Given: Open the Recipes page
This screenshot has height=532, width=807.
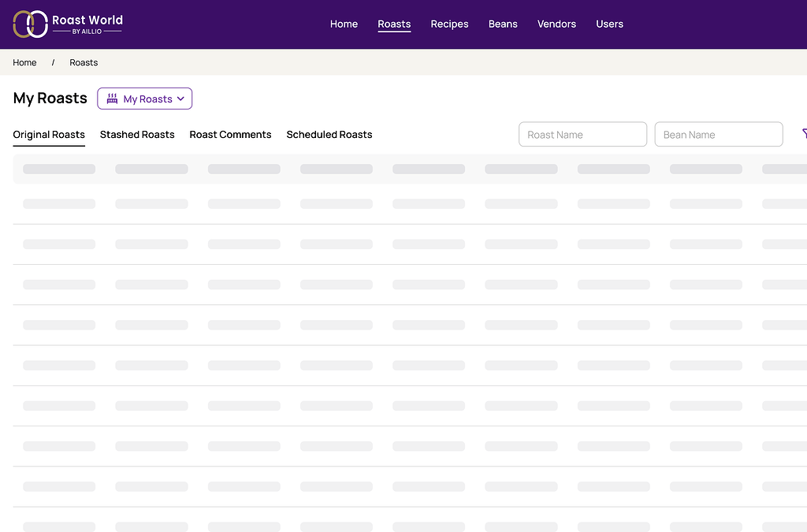Looking at the screenshot, I should (x=449, y=24).
